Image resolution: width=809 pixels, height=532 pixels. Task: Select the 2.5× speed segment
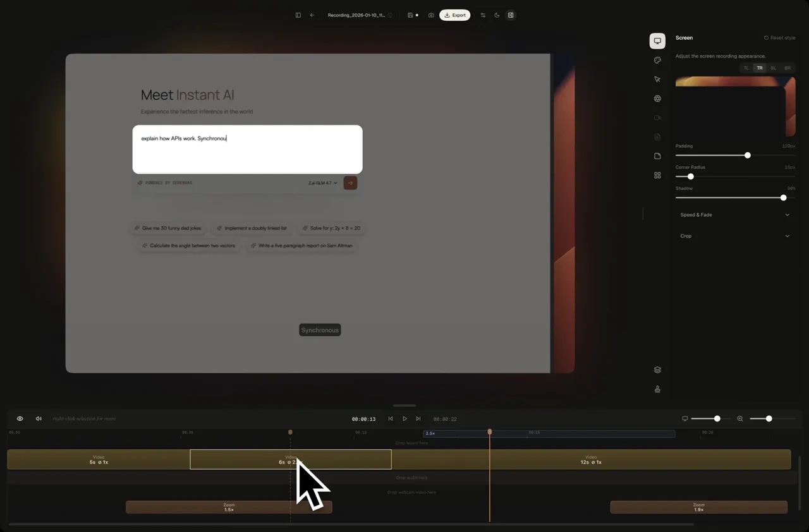point(549,433)
